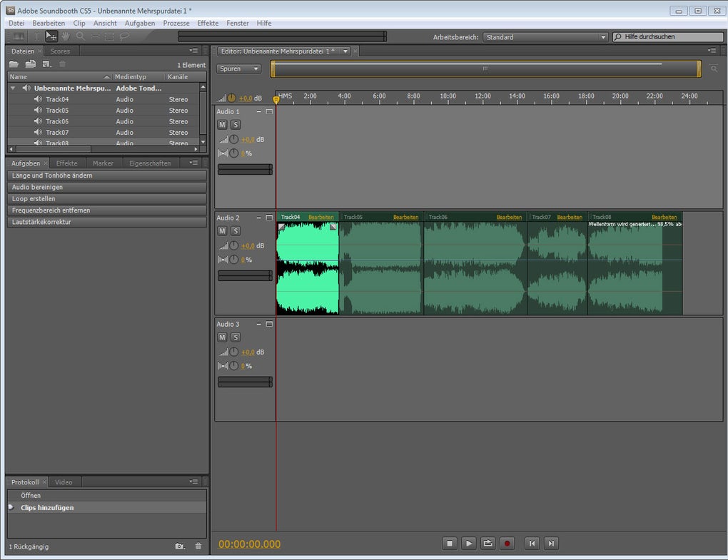
Task: Click the trash icon in Dateien panel
Action: click(62, 64)
